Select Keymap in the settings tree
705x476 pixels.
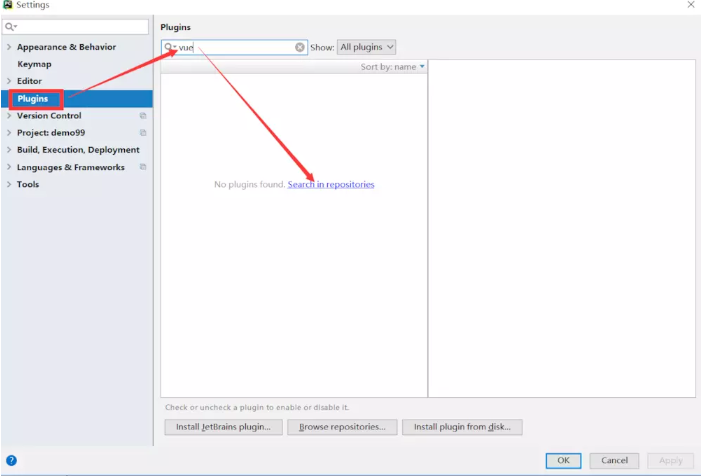pos(34,64)
